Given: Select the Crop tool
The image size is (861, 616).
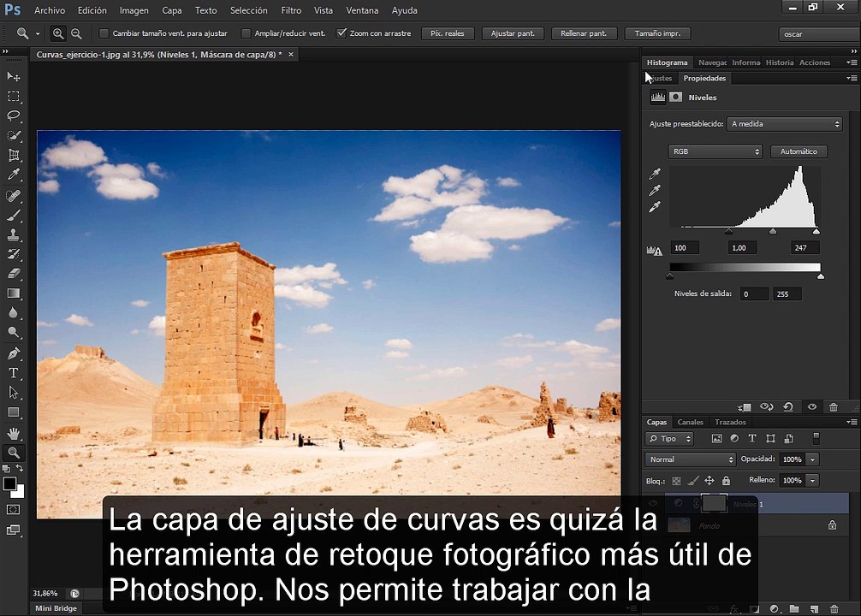Looking at the screenshot, I should click(14, 155).
